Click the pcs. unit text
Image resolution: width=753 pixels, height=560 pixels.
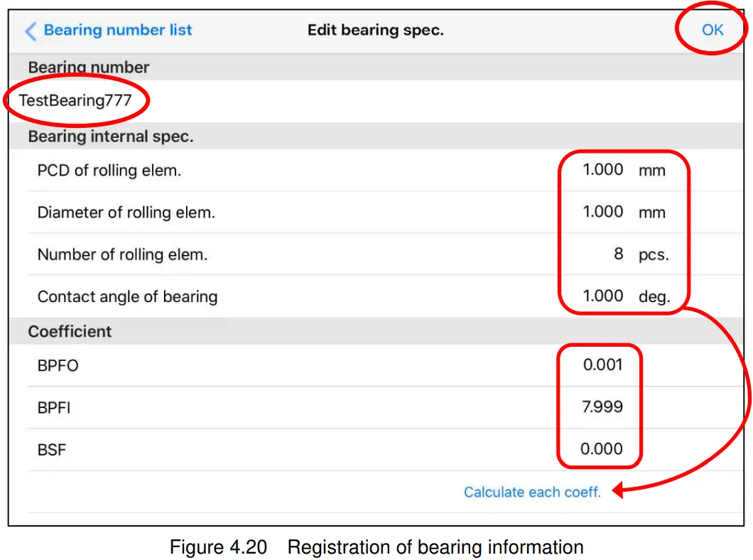click(654, 254)
